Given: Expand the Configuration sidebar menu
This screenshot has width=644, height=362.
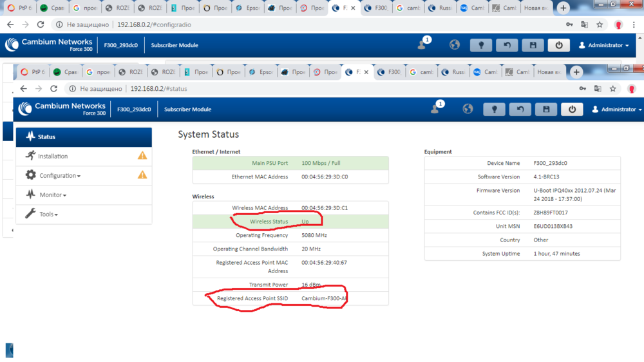Looking at the screenshot, I should click(x=59, y=176).
